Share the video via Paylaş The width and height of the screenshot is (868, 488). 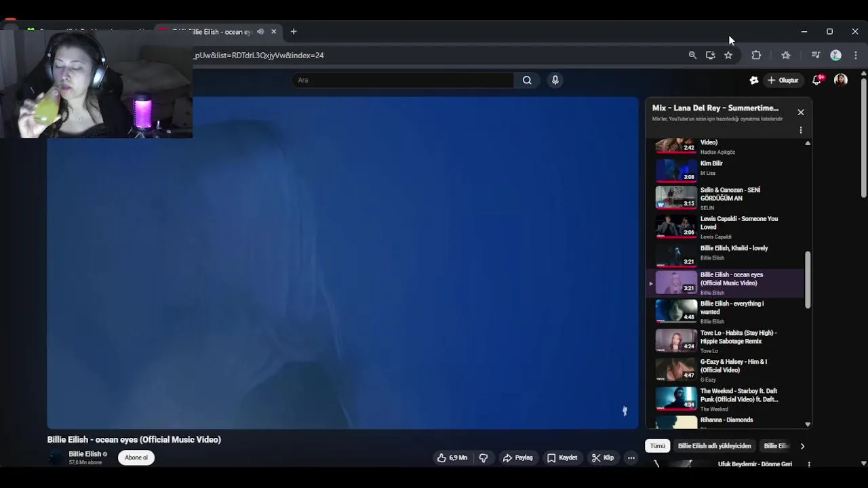point(517,457)
